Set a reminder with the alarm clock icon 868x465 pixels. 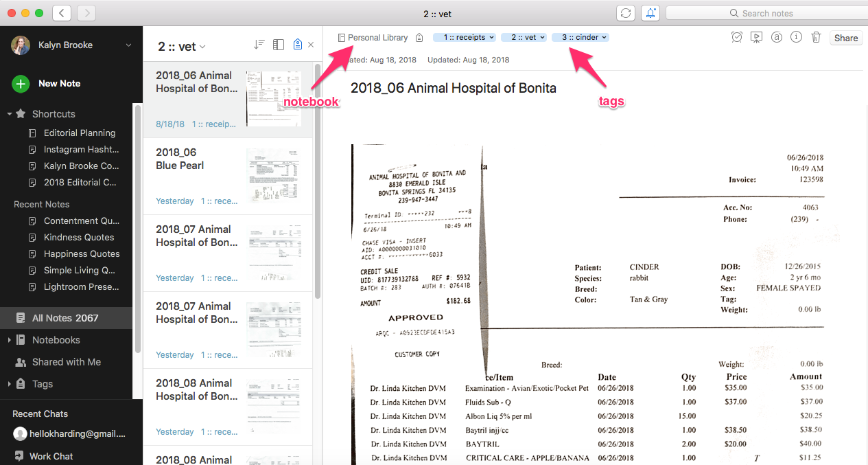click(737, 38)
